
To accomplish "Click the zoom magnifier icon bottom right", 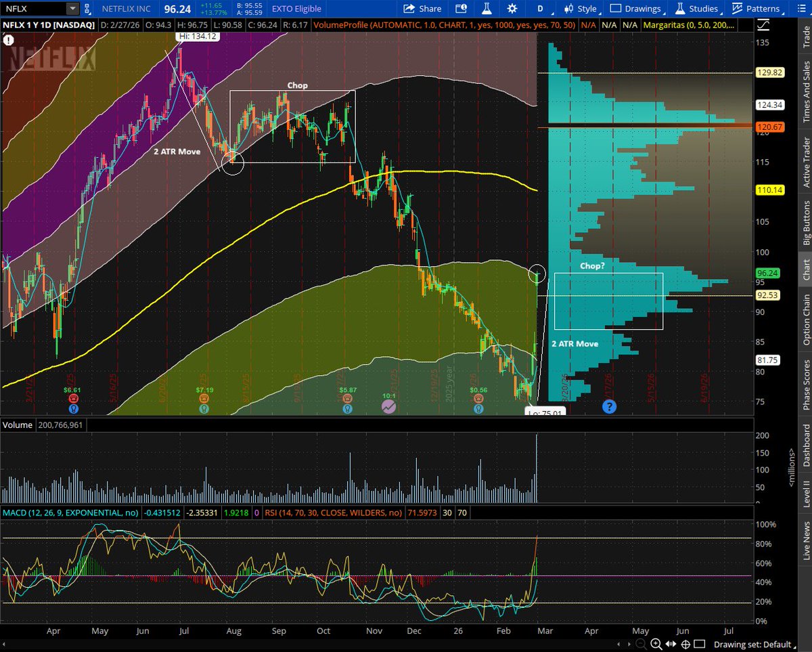I will [x=658, y=644].
